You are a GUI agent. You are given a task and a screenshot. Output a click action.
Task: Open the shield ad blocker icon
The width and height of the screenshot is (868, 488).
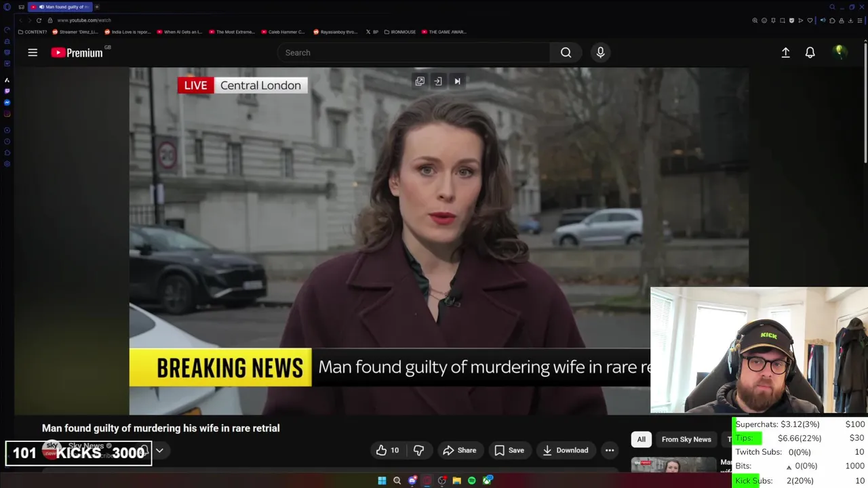791,20
